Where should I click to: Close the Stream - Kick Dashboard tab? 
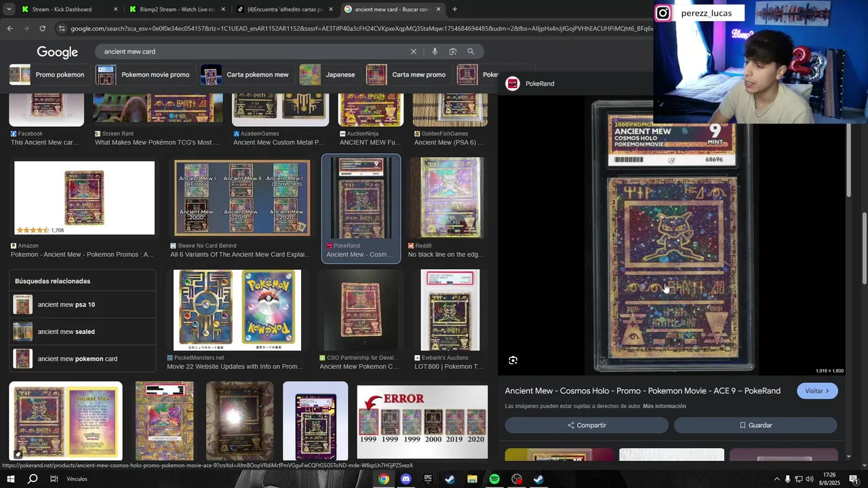click(x=115, y=9)
